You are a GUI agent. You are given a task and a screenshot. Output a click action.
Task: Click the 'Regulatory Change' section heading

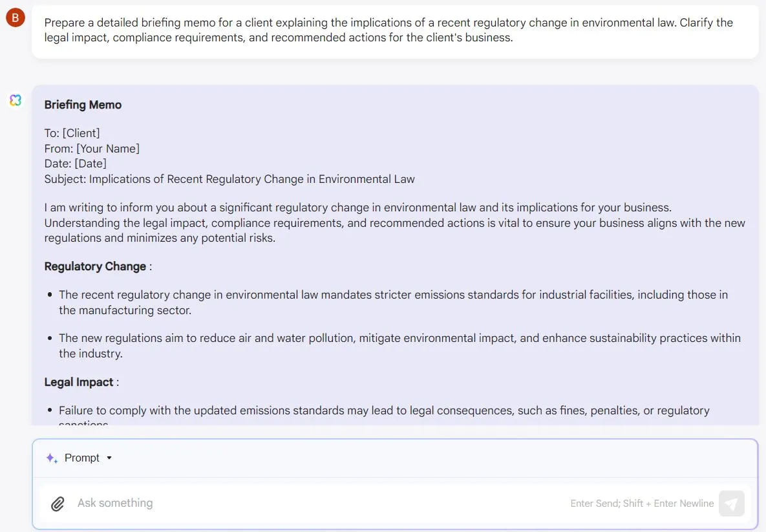pos(95,266)
